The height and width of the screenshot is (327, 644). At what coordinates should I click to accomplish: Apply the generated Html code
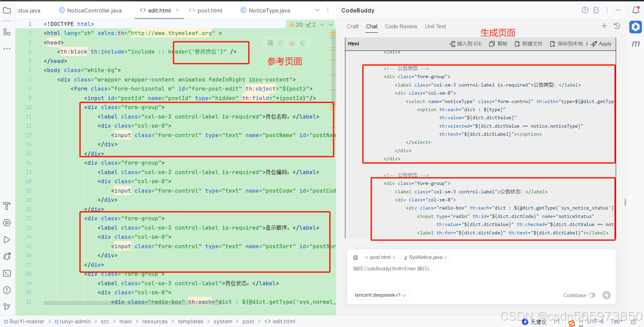click(x=601, y=44)
